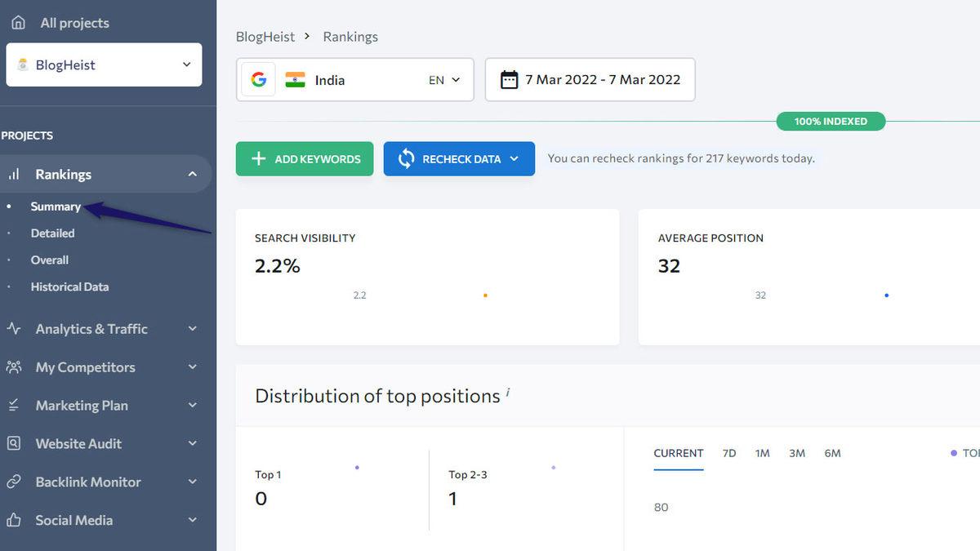This screenshot has width=980, height=551.
Task: Click the calendar icon in date picker
Action: click(509, 80)
